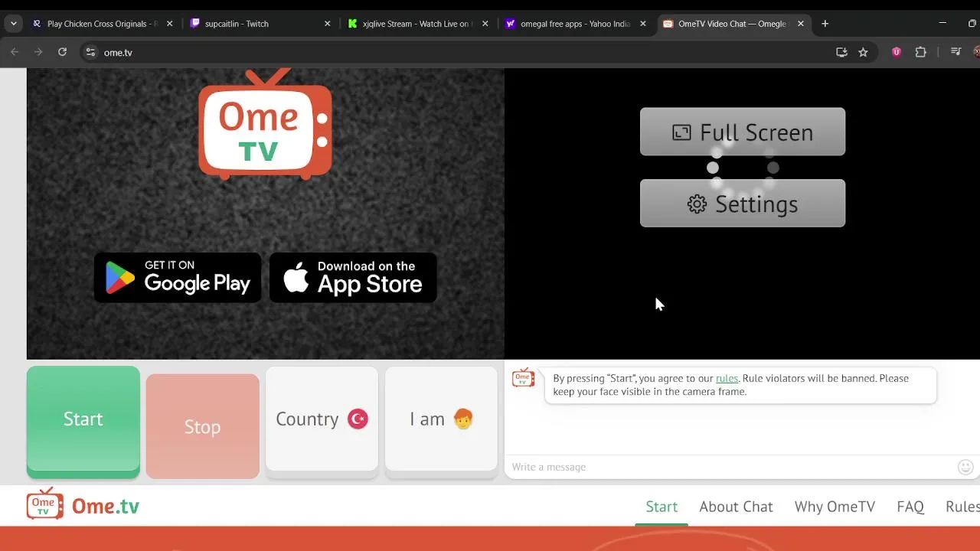The image size is (980, 551).
Task: Open the tab search dropdown arrow
Action: coord(13,24)
